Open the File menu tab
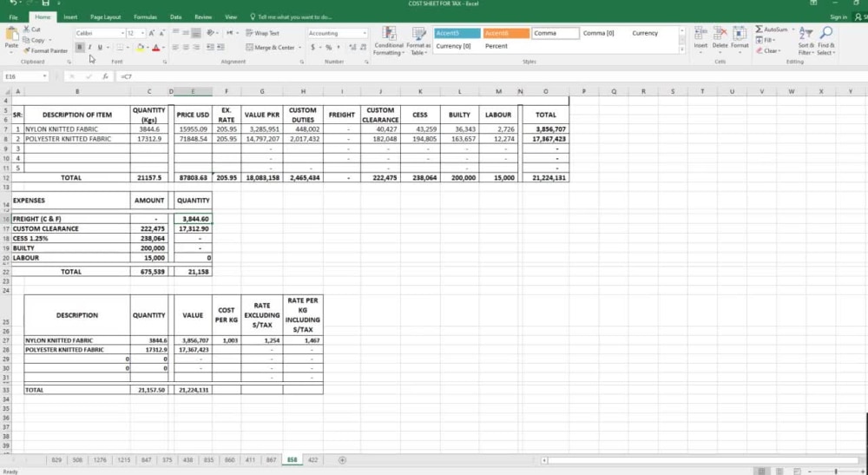 click(13, 17)
